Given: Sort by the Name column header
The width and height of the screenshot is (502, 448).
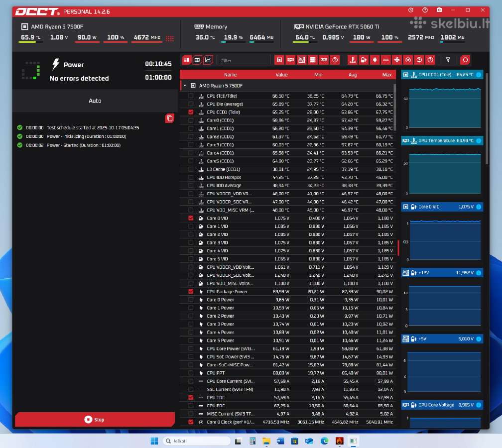Looking at the screenshot, I should pos(230,75).
